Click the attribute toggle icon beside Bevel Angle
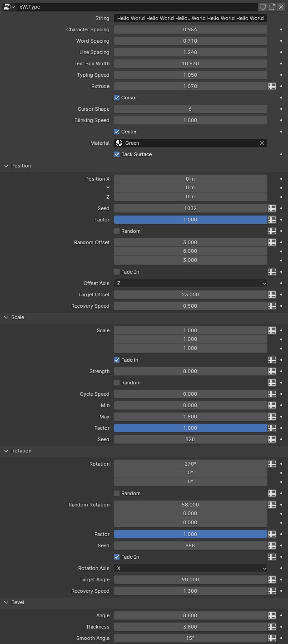 click(x=272, y=615)
